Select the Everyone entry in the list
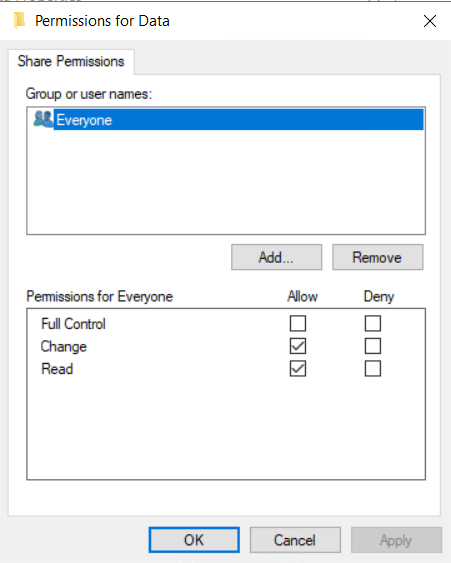Image resolution: width=451 pixels, height=563 pixels. [x=238, y=120]
